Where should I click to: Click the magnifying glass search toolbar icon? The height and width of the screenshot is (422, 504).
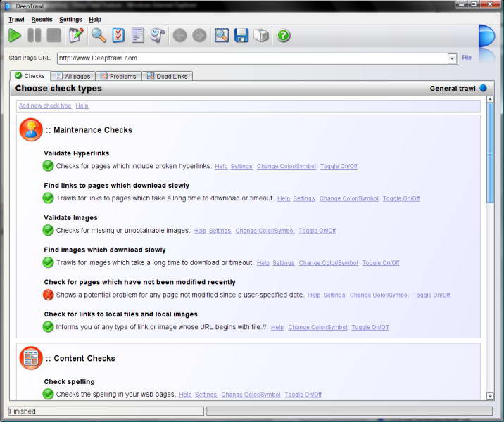99,35
